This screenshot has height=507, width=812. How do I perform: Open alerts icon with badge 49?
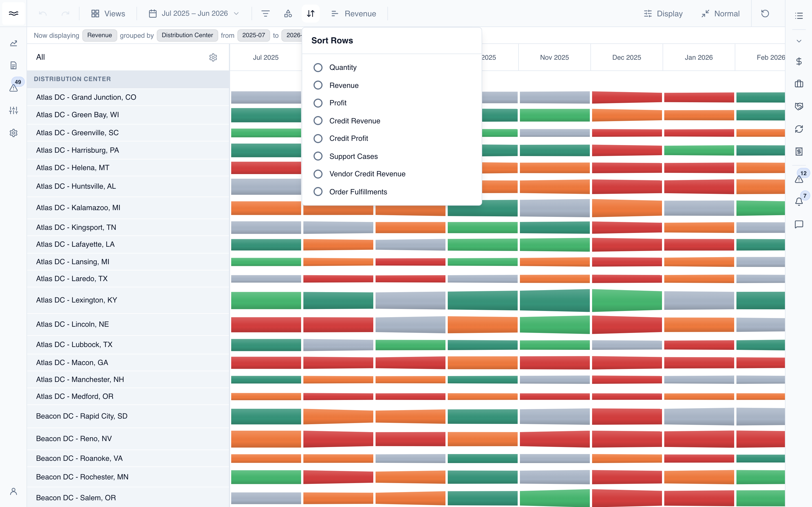(x=14, y=88)
